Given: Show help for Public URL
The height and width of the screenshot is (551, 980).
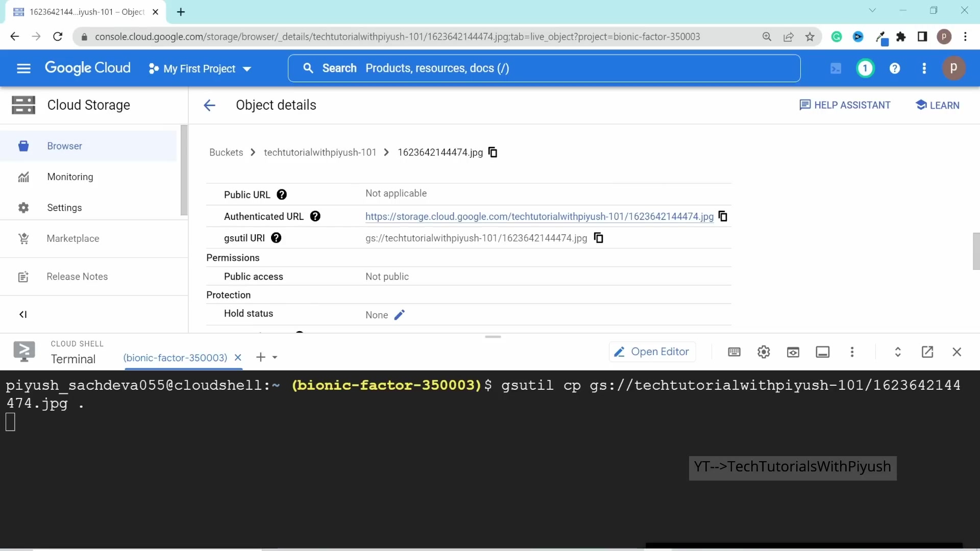Looking at the screenshot, I should click(x=282, y=195).
